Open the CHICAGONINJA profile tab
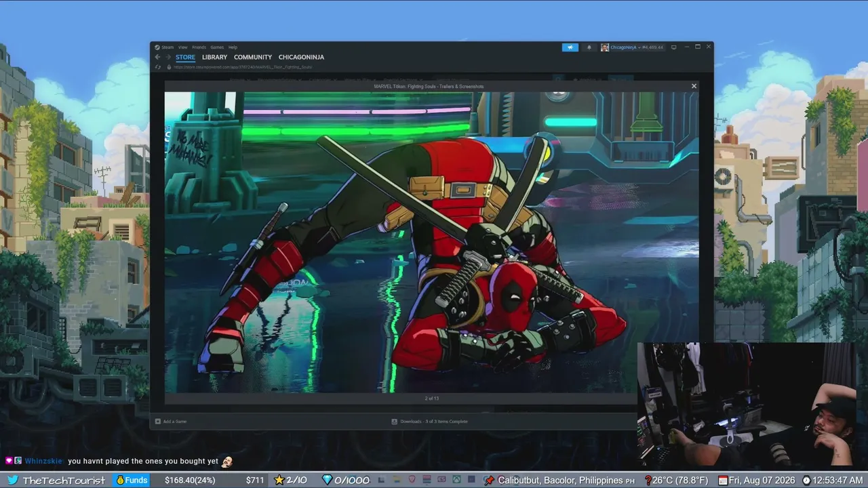Image resolution: width=868 pixels, height=488 pixels. (301, 58)
